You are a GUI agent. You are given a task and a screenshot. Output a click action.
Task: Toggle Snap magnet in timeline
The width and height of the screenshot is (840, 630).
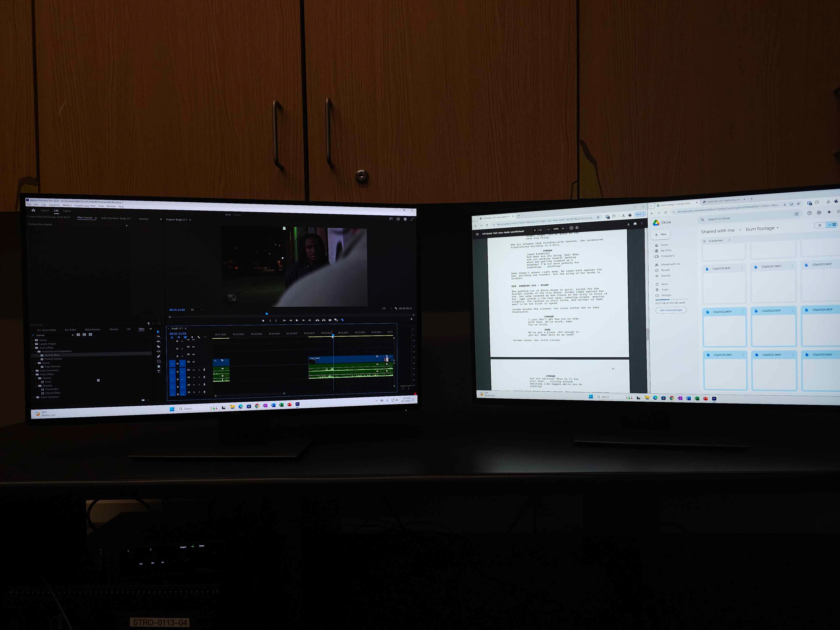pyautogui.click(x=178, y=337)
